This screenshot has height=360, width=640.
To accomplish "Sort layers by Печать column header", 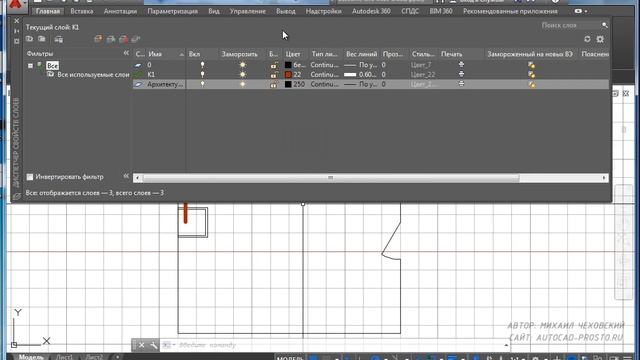I will [451, 54].
